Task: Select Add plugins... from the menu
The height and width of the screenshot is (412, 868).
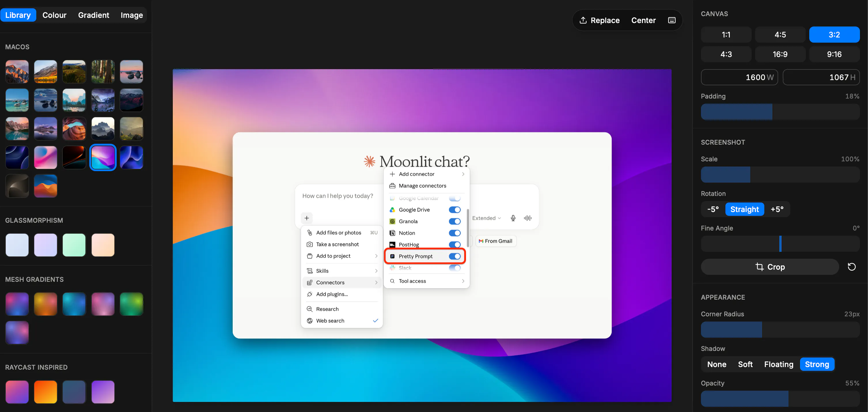Action: pos(342,294)
